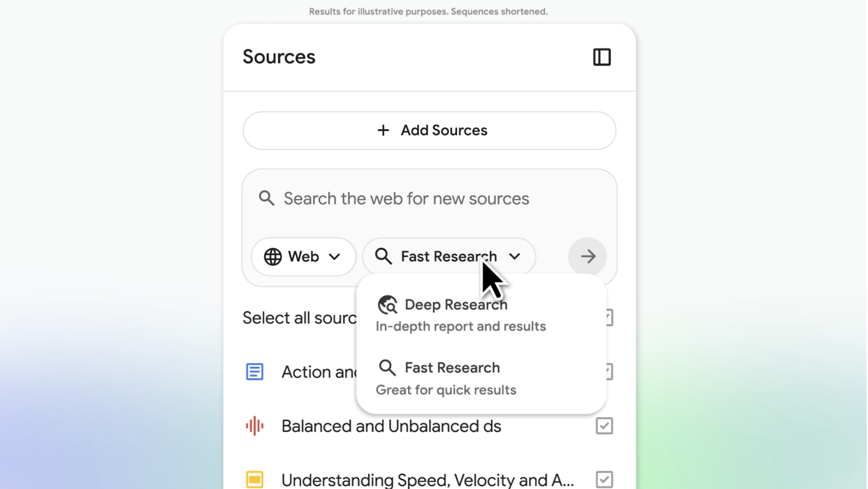Viewport: 868px width, 489px height.
Task: Uncheck Understanding Speed, Velocity source checkbox
Action: pos(604,479)
